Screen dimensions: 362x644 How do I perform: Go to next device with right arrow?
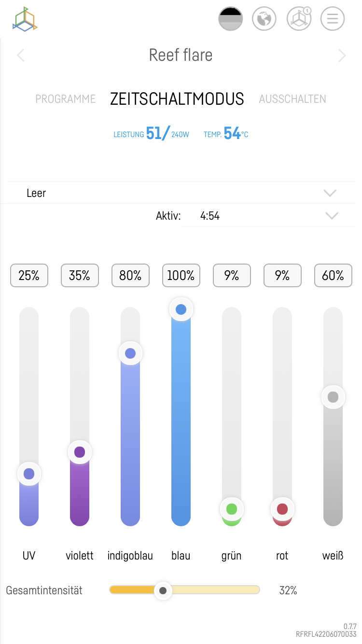342,56
